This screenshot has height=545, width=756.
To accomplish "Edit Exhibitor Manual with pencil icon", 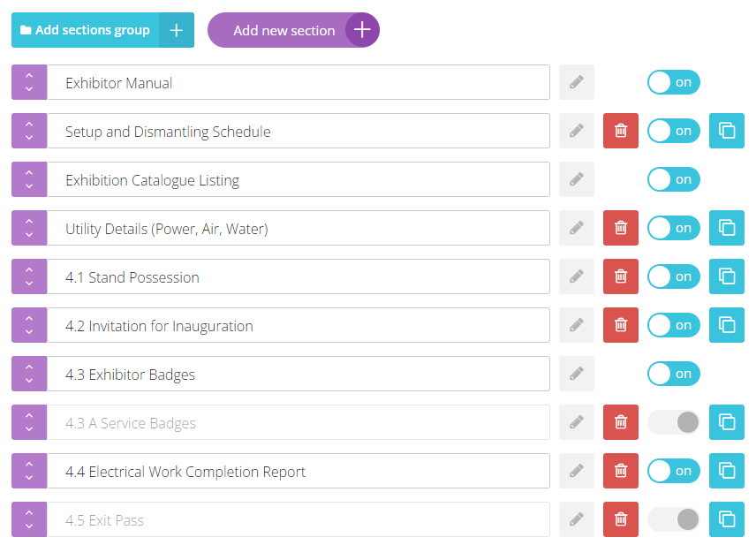I will 576,82.
